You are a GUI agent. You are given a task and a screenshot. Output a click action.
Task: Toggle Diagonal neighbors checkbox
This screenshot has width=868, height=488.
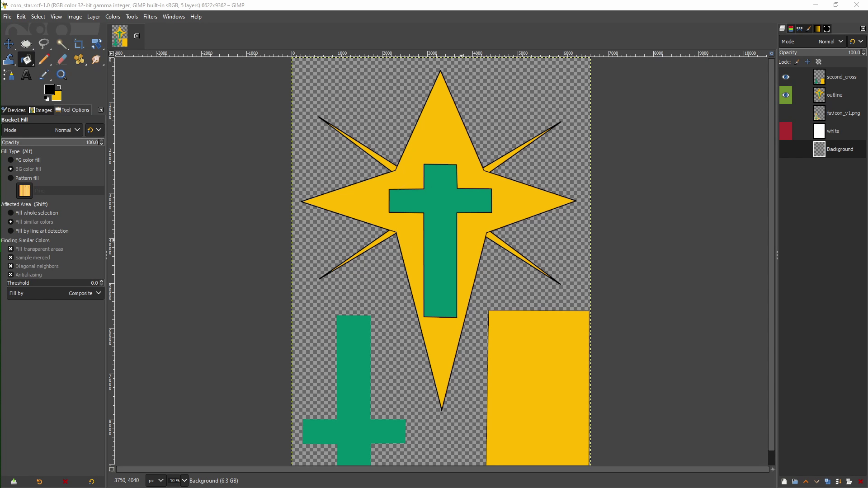coord(11,266)
